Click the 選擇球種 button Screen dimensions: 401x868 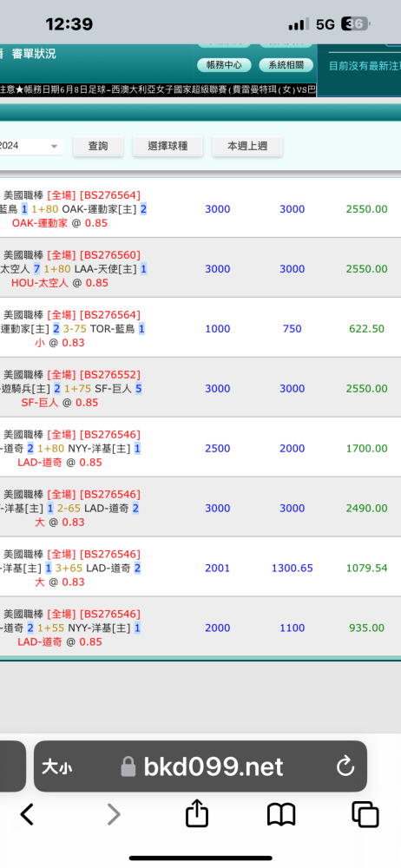(168, 146)
